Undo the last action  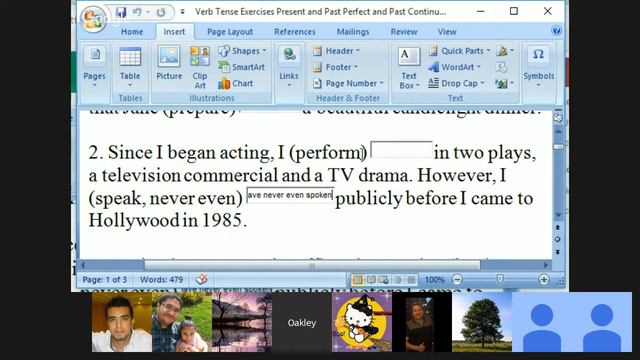137,12
